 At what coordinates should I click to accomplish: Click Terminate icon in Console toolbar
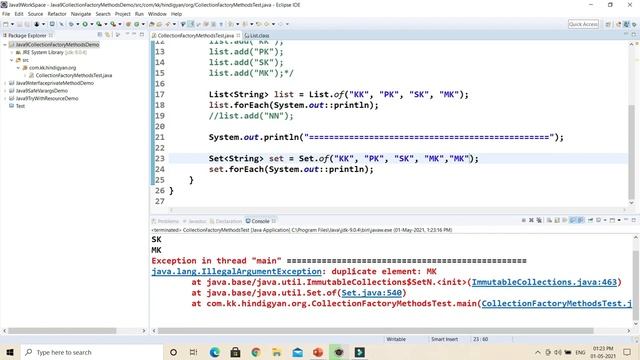pos(524,220)
